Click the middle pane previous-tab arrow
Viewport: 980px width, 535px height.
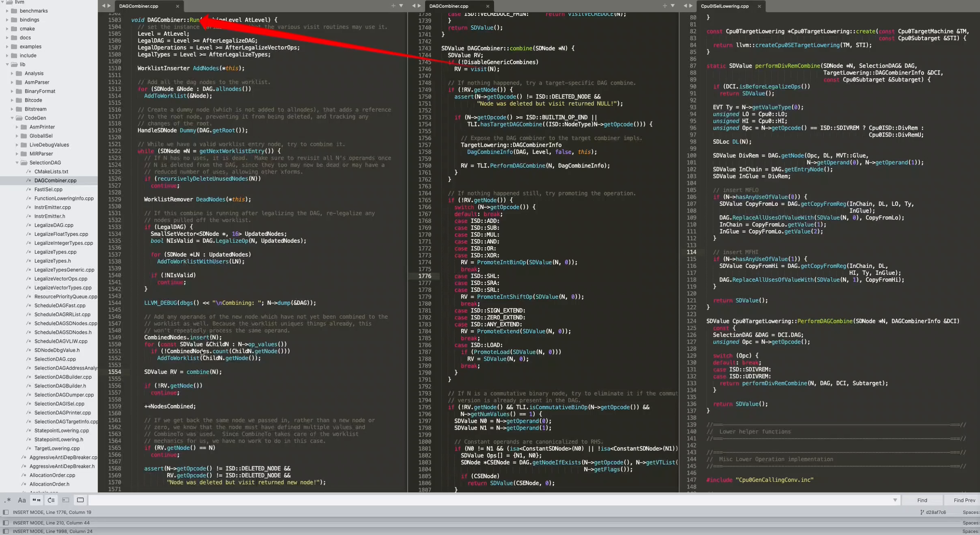[x=414, y=6]
